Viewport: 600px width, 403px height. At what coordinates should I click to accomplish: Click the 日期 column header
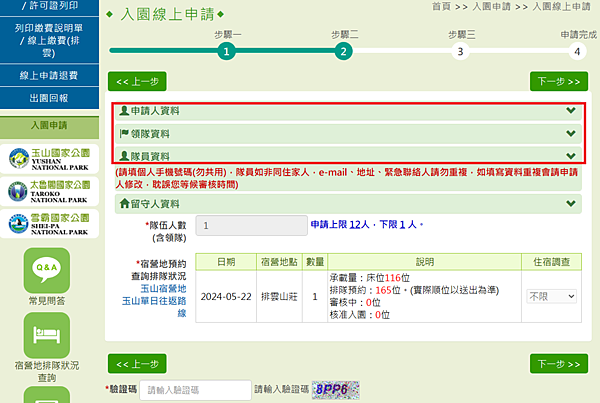point(226,262)
